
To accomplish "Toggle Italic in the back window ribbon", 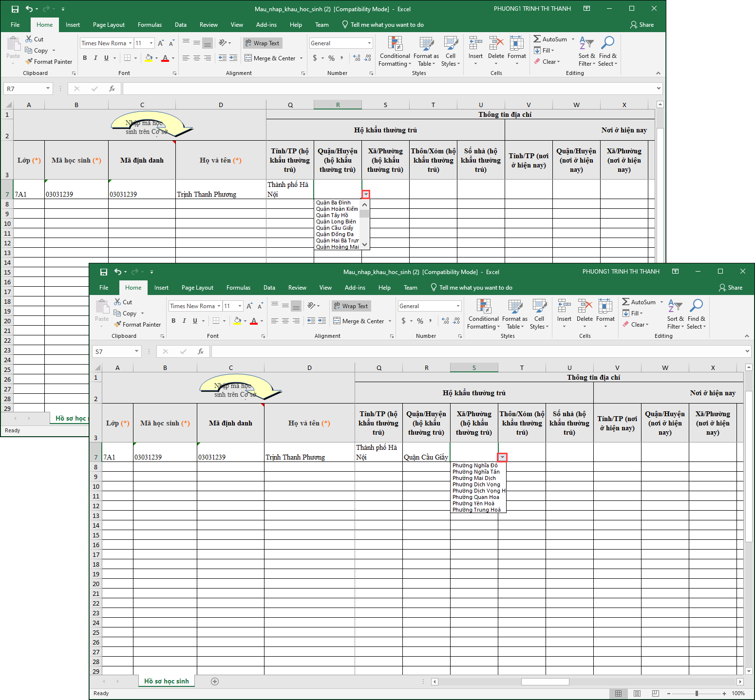I will coord(95,58).
